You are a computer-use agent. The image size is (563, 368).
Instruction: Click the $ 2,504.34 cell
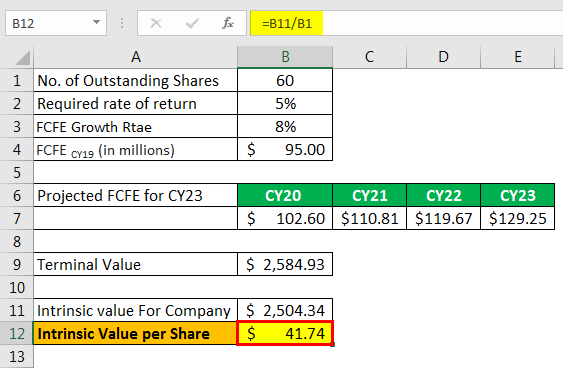point(285,310)
